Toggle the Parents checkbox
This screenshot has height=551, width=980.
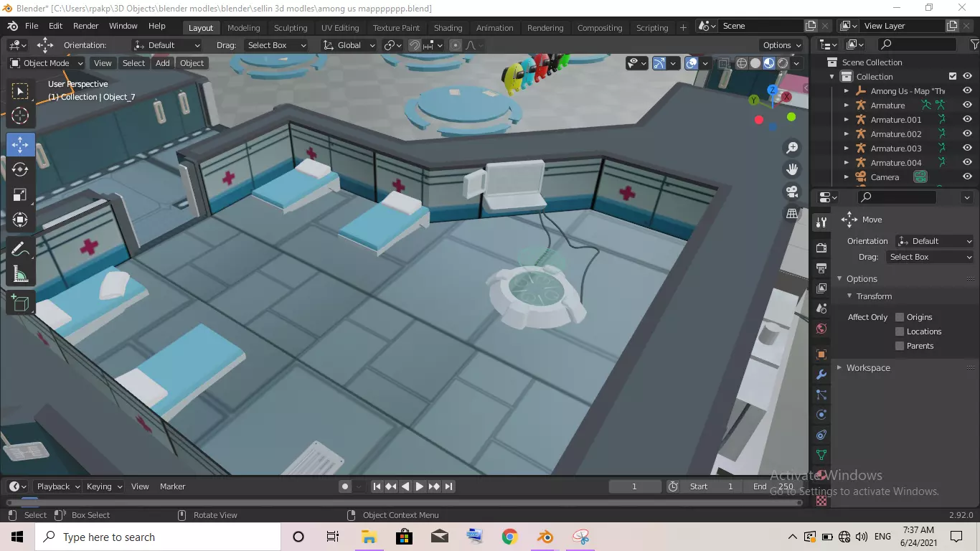(900, 346)
